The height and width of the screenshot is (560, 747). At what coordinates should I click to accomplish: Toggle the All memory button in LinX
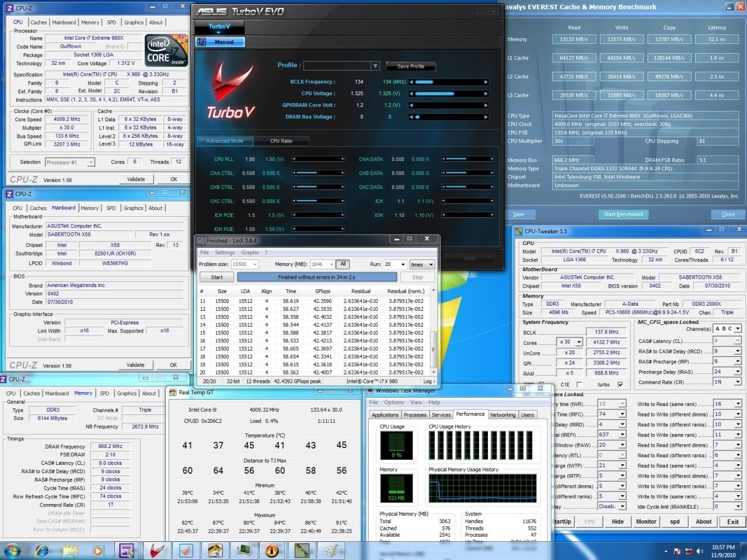(343, 264)
